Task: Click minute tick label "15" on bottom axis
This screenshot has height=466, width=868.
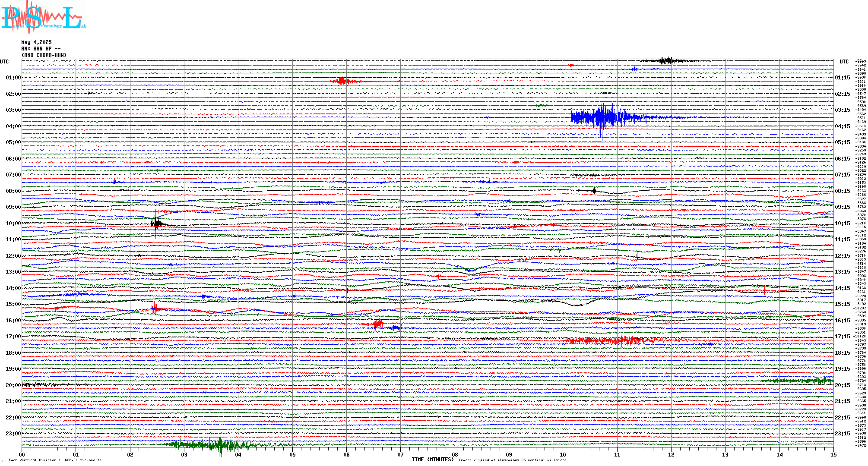Action: pos(833,455)
